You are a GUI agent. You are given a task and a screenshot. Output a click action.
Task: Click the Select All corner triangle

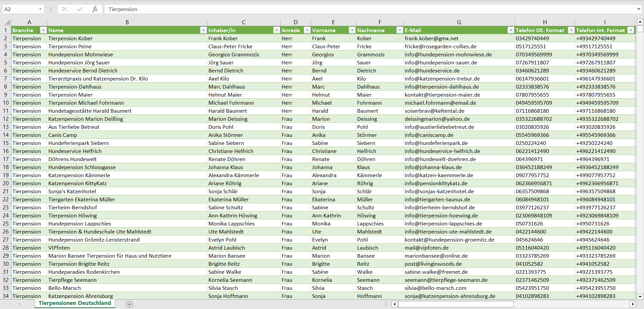tap(7, 22)
